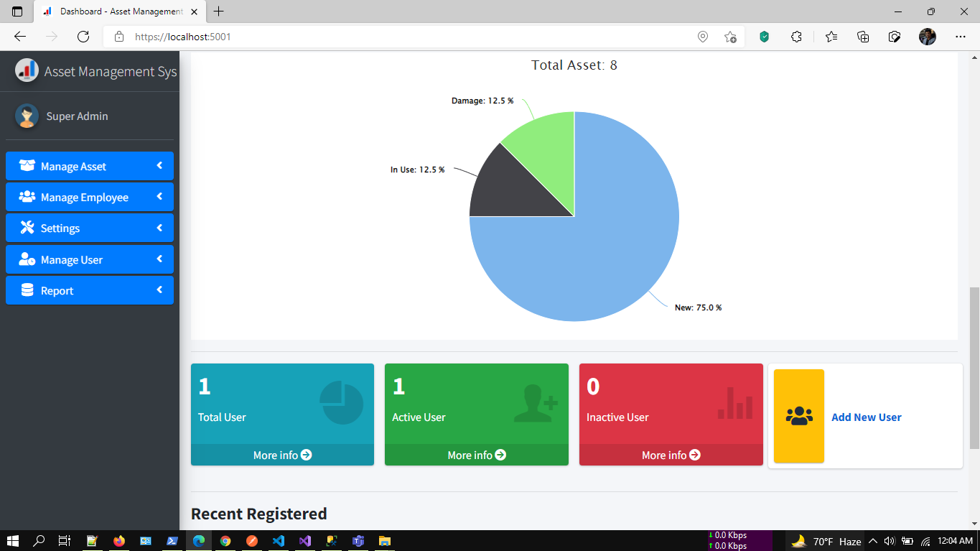Click the browser refresh icon
The image size is (980, 551).
pyautogui.click(x=83, y=37)
